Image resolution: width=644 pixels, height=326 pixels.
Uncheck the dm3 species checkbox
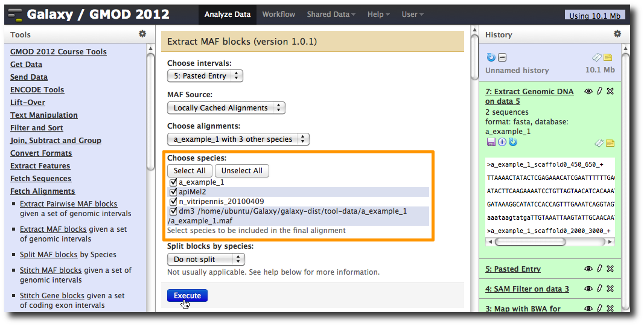coord(173,211)
